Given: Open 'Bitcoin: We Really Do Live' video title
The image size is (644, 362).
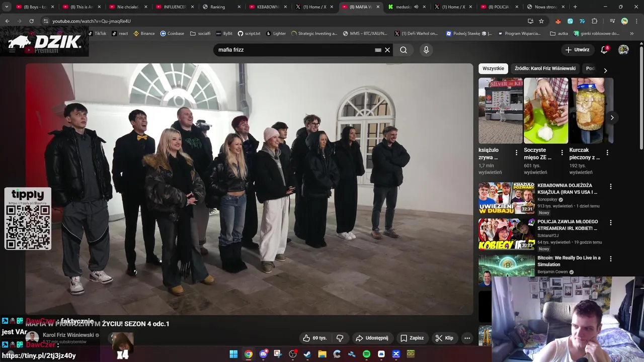Looking at the screenshot, I should pos(569,261).
